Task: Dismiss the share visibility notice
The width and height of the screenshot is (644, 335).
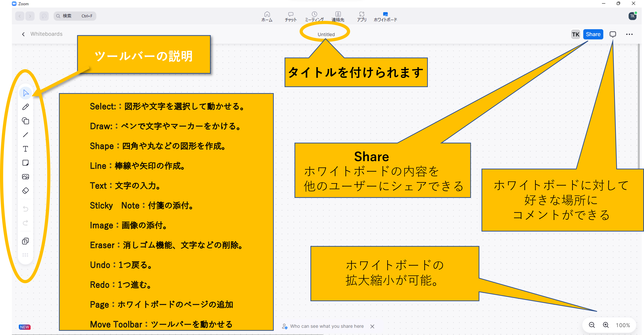Action: 372,326
